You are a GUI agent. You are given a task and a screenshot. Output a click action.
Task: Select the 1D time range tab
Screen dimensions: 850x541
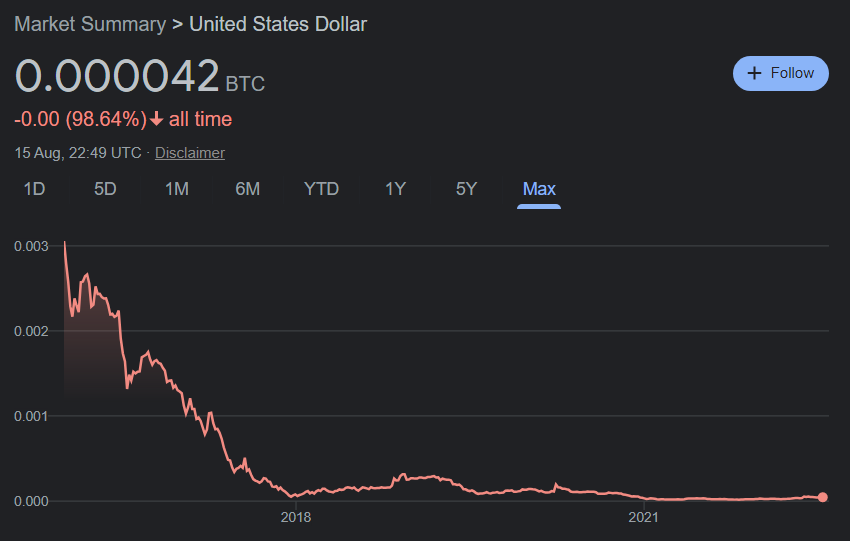[x=34, y=189]
